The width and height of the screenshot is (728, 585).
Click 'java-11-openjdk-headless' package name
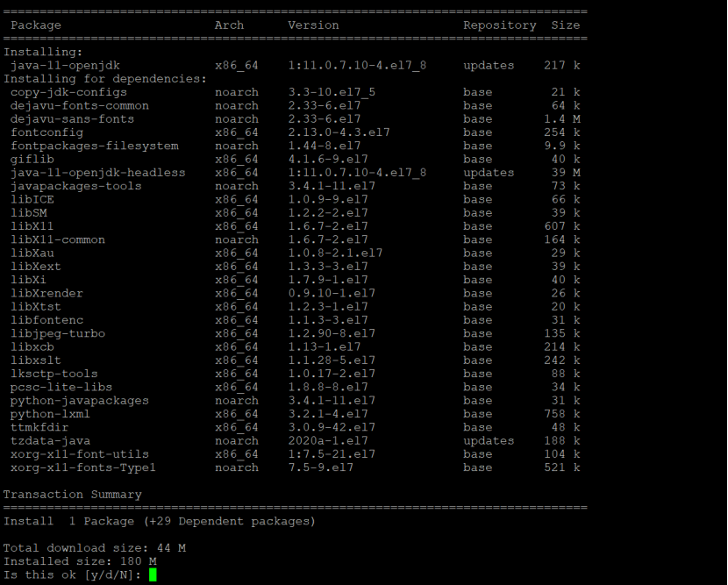click(x=97, y=173)
